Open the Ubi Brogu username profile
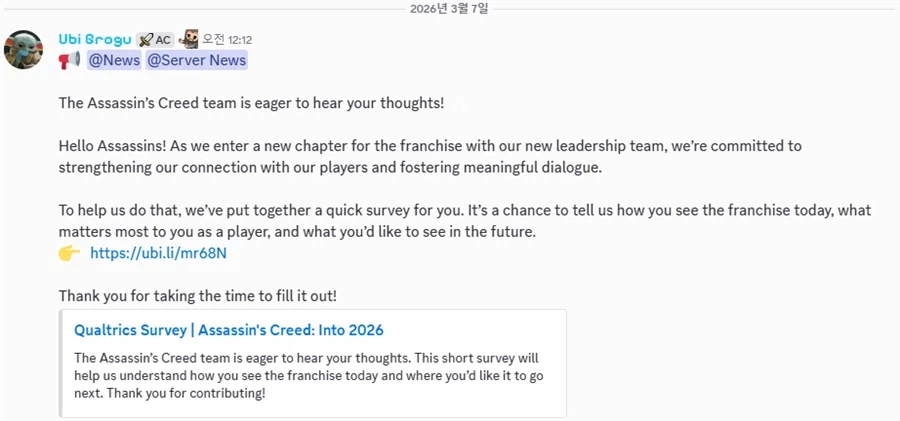Image resolution: width=900 pixels, height=421 pixels. [x=93, y=39]
